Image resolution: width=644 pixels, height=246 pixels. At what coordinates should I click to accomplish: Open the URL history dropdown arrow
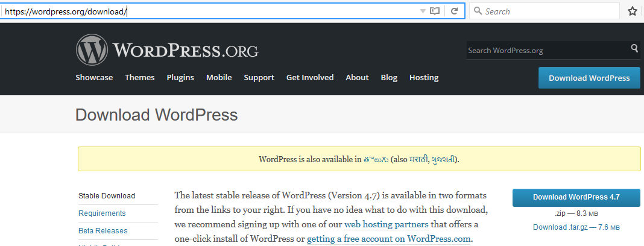[x=423, y=11]
